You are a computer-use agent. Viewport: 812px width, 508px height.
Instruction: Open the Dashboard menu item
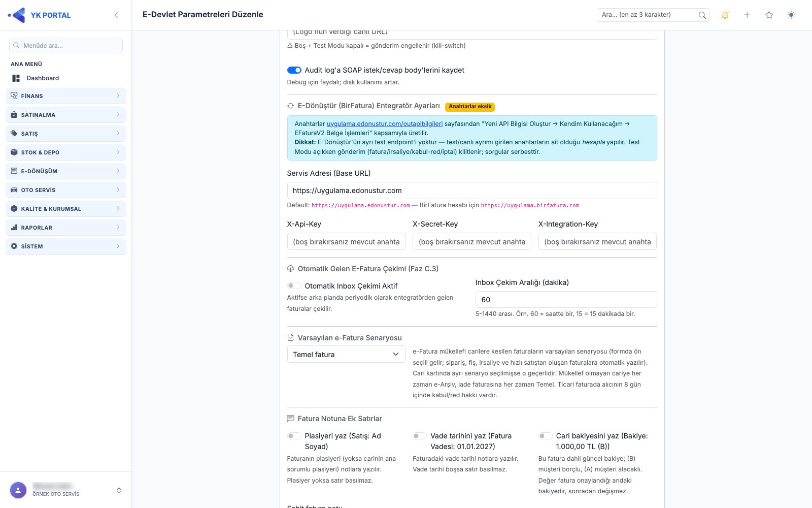tap(66, 78)
